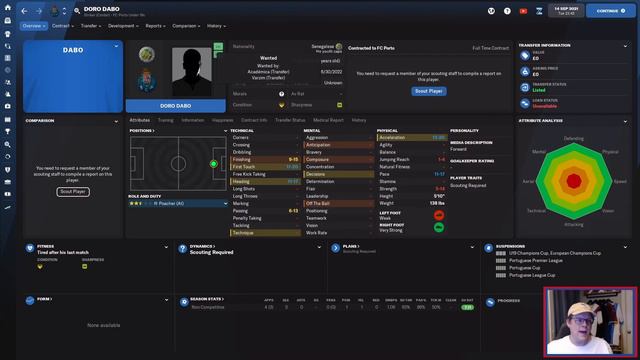
Task: Open the Dynamics sidebar icon
Action: (x=8, y=46)
